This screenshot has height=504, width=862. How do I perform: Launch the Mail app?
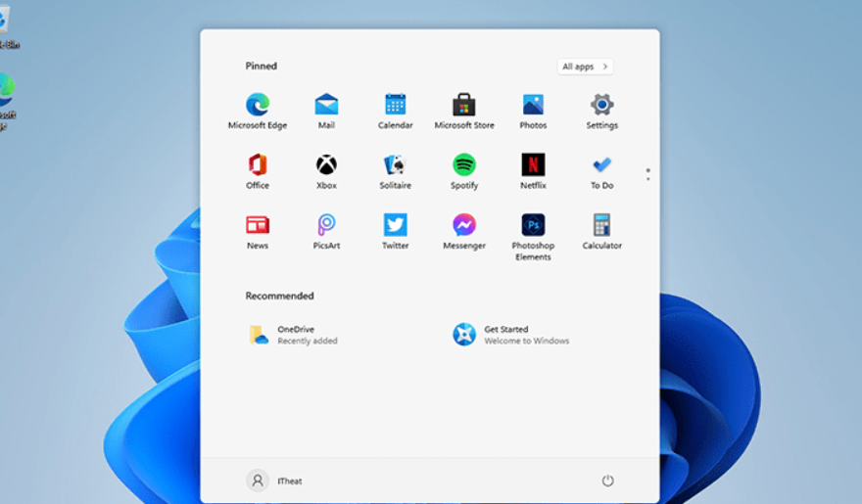[326, 106]
